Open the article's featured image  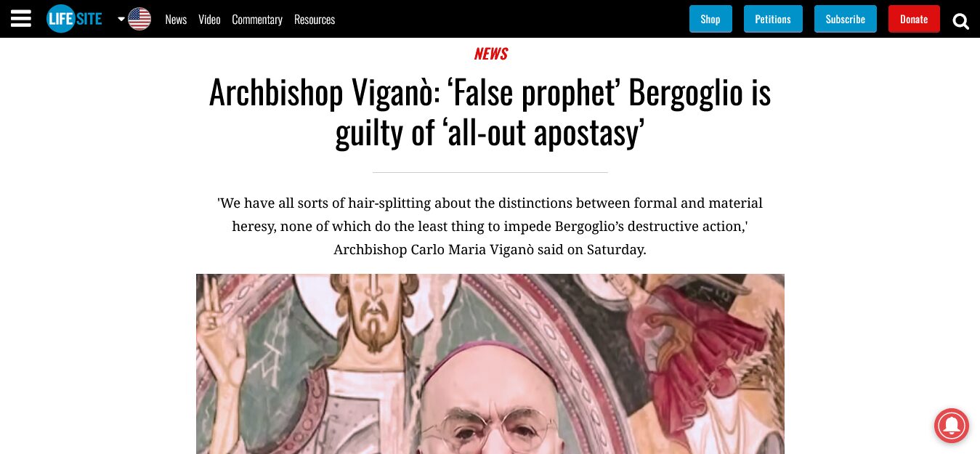coord(490,364)
